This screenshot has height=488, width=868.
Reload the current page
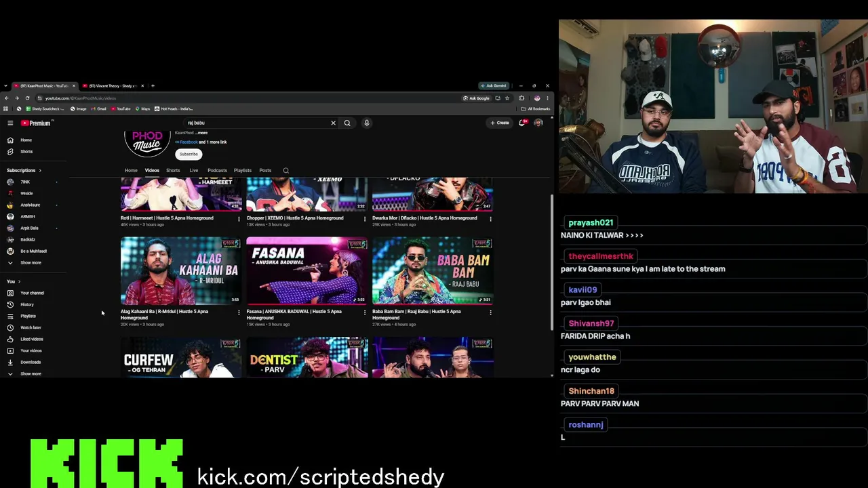27,98
